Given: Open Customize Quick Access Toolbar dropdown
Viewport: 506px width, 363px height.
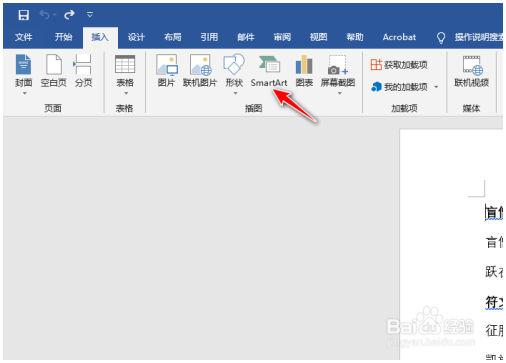Looking at the screenshot, I should (x=90, y=15).
